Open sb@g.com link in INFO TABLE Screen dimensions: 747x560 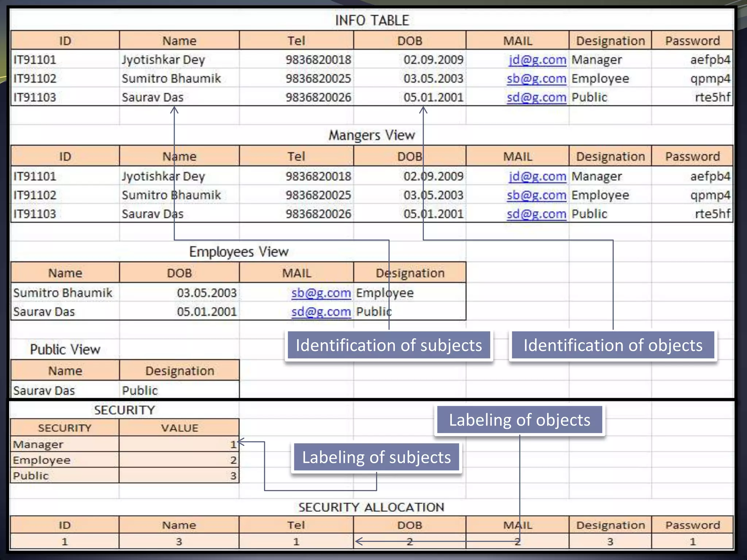[x=537, y=79]
